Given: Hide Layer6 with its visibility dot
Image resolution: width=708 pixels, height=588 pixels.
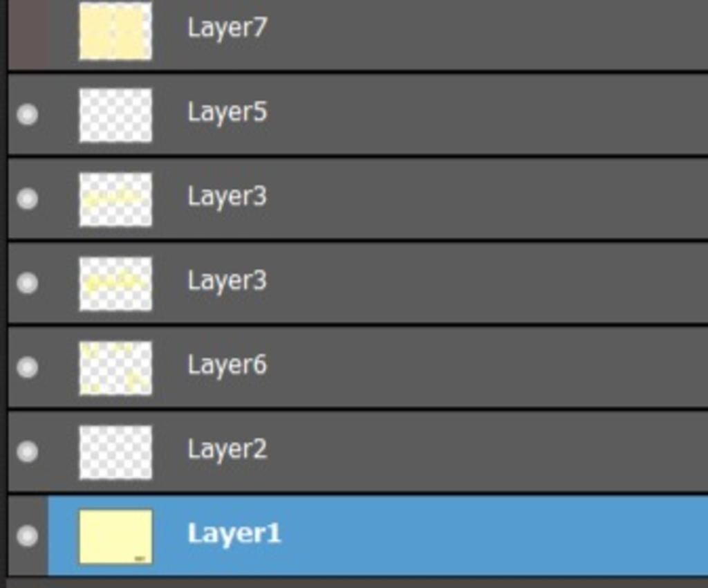Looking at the screenshot, I should (28, 367).
